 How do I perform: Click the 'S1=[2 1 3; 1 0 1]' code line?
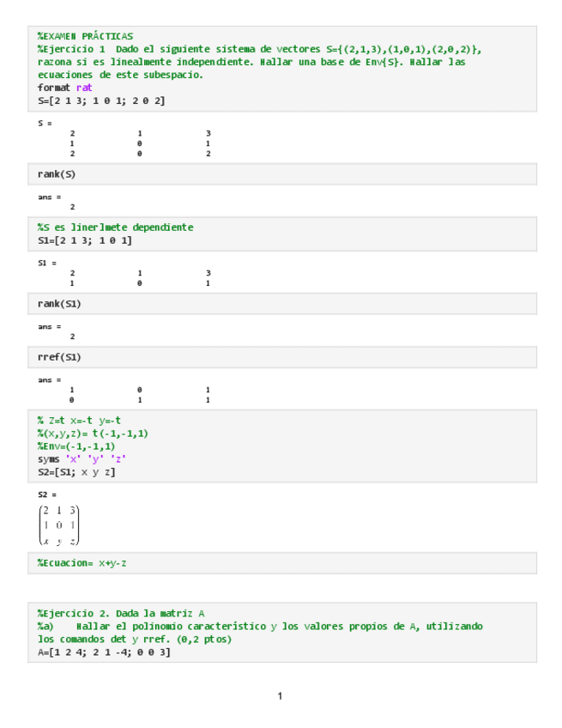[84, 240]
